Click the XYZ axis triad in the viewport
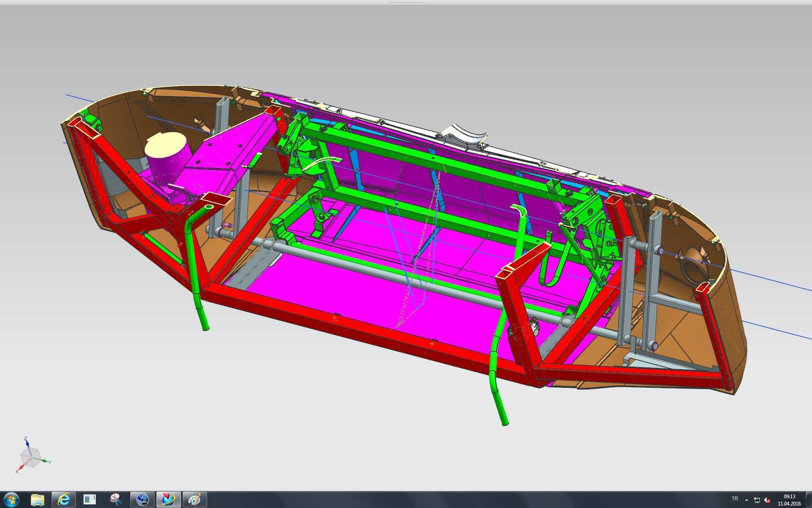 point(32,456)
